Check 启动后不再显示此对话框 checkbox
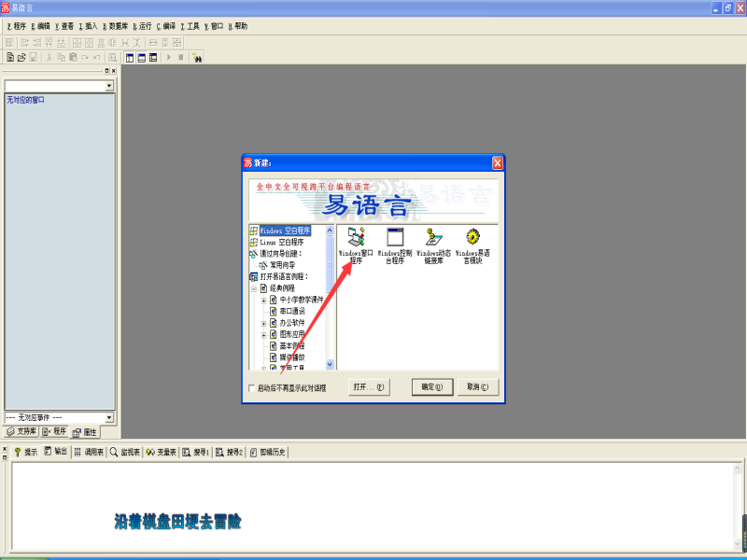This screenshot has height=560, width=747. (252, 388)
